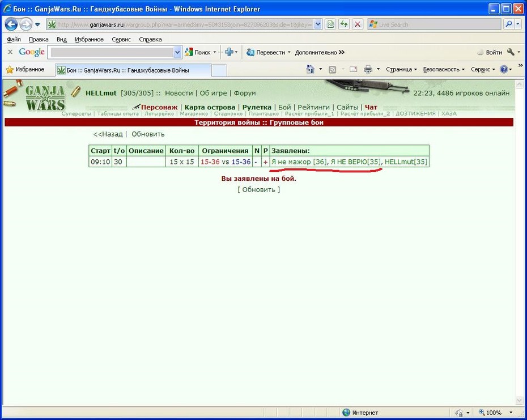Click the Refresh page icon
This screenshot has width=527, height=420.
pyautogui.click(x=344, y=24)
